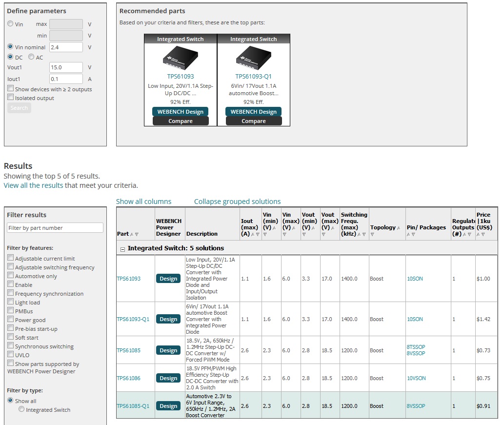Screen dimensions: 504x425
Task: Click Show all columns link
Action: (143, 202)
